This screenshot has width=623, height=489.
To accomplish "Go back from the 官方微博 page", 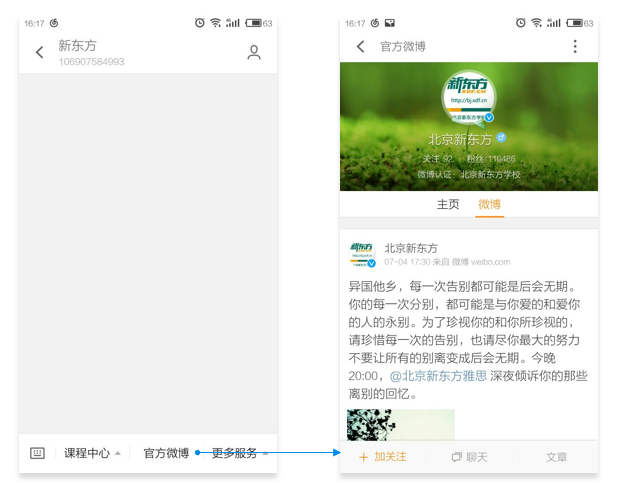I will point(360,47).
